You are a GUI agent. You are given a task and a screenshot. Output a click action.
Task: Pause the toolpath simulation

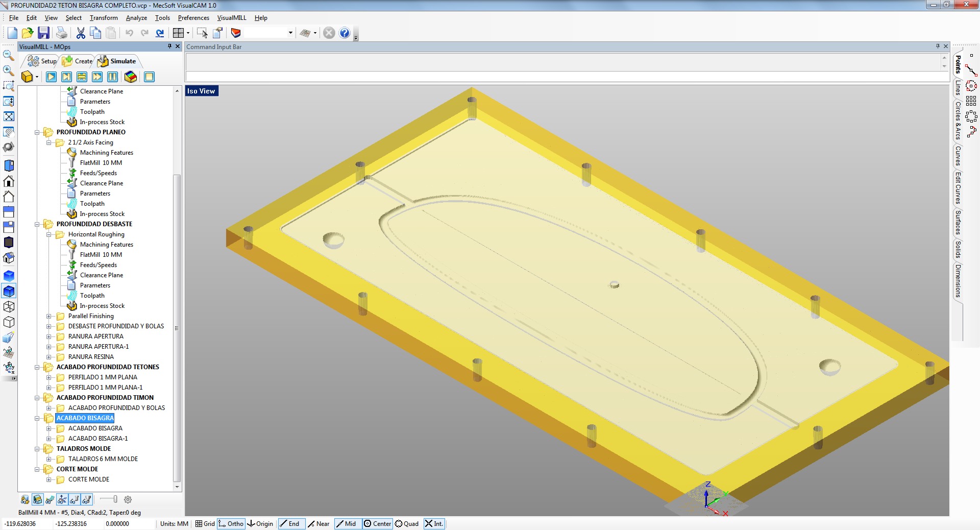[112, 77]
